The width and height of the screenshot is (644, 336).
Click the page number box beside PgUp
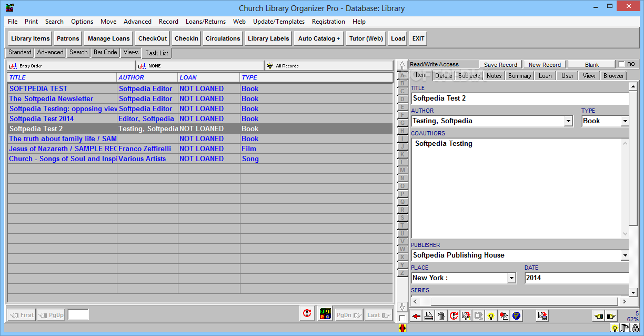click(78, 315)
